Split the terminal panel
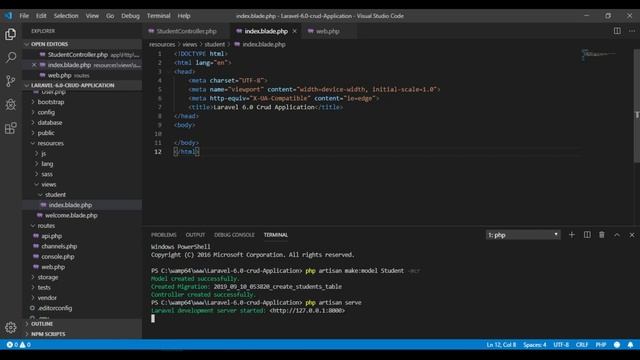The height and width of the screenshot is (360, 640). click(x=587, y=235)
